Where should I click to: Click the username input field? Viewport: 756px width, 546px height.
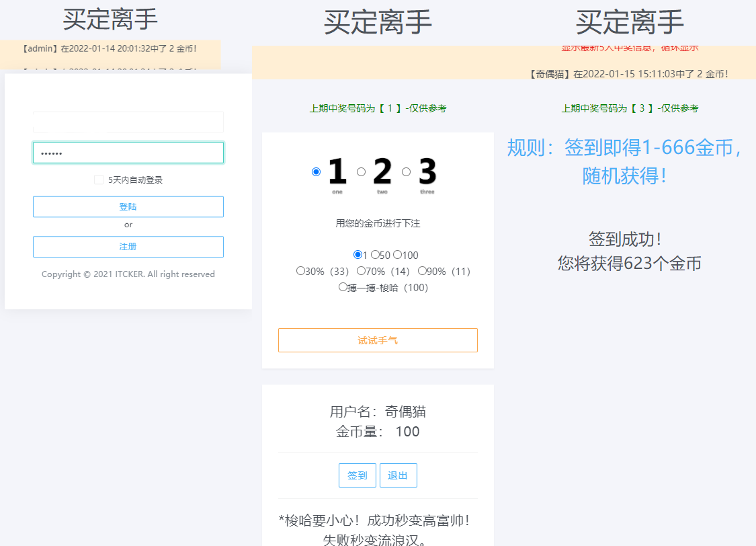tap(128, 122)
